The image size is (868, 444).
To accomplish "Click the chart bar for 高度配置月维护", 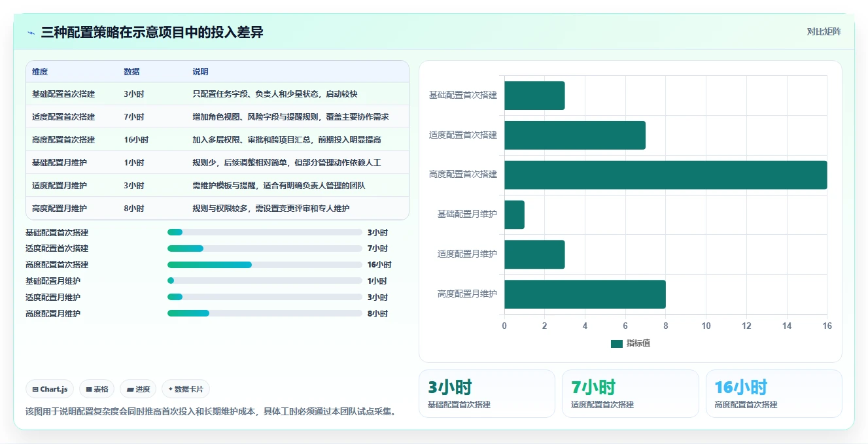I will tap(585, 294).
